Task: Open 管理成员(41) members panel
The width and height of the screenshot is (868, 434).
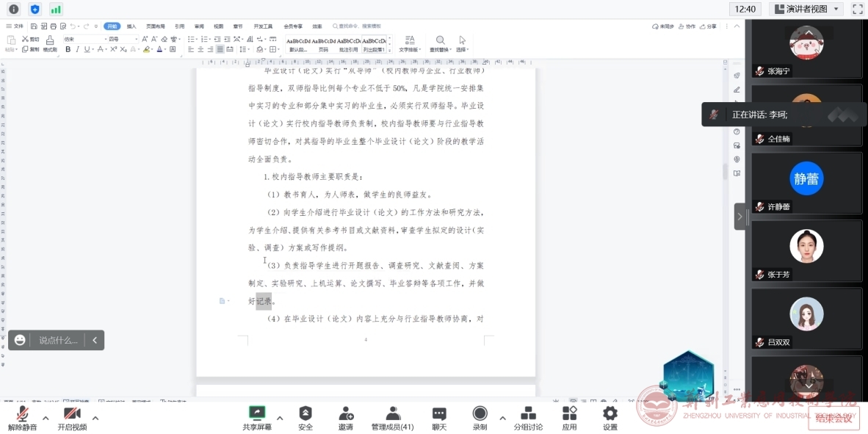Action: 392,418
